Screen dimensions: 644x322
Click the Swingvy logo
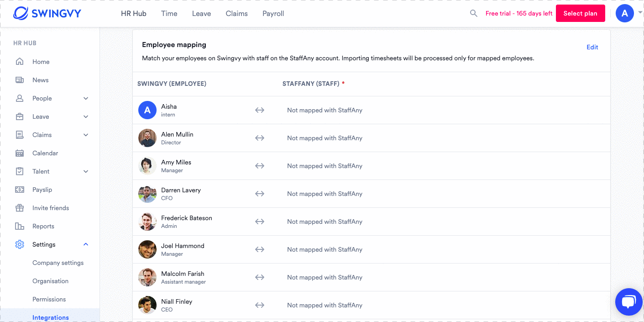click(x=47, y=13)
